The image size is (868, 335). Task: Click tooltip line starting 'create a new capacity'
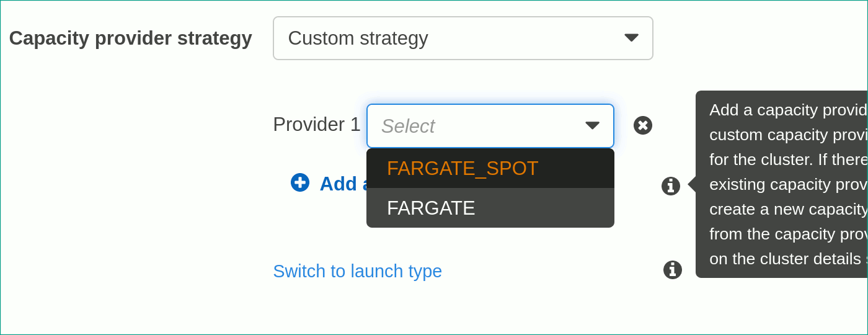pos(788,209)
